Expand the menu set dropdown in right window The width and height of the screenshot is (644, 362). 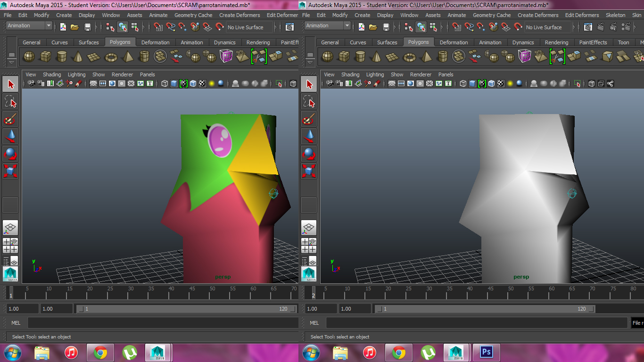pyautogui.click(x=347, y=26)
